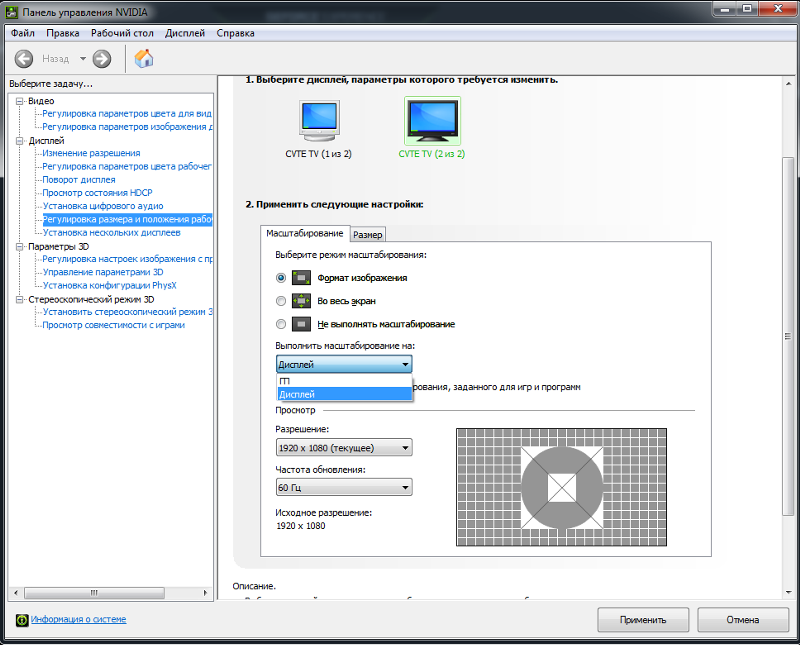Open the Дисплей menu in menu bar

point(185,33)
